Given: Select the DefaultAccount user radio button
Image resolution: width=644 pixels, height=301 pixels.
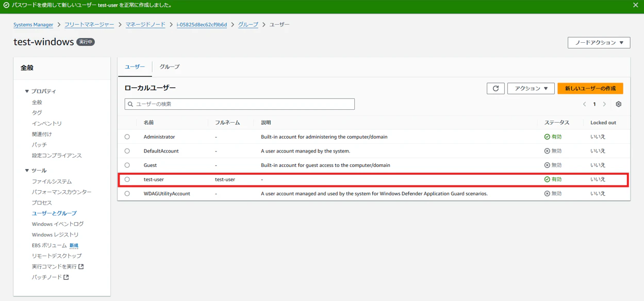Looking at the screenshot, I should click(127, 151).
